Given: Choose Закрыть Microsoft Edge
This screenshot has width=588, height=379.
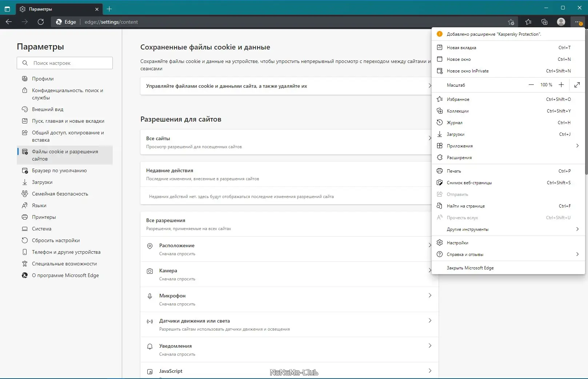Looking at the screenshot, I should tap(508, 268).
